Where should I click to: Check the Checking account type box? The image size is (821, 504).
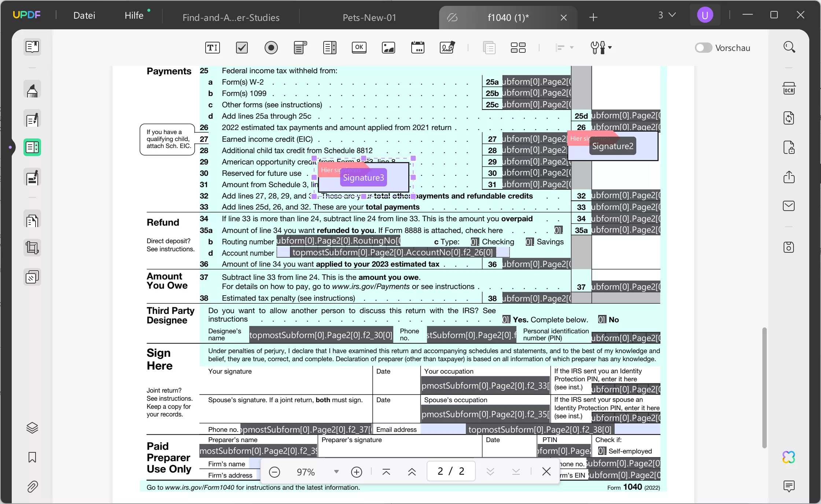474,242
